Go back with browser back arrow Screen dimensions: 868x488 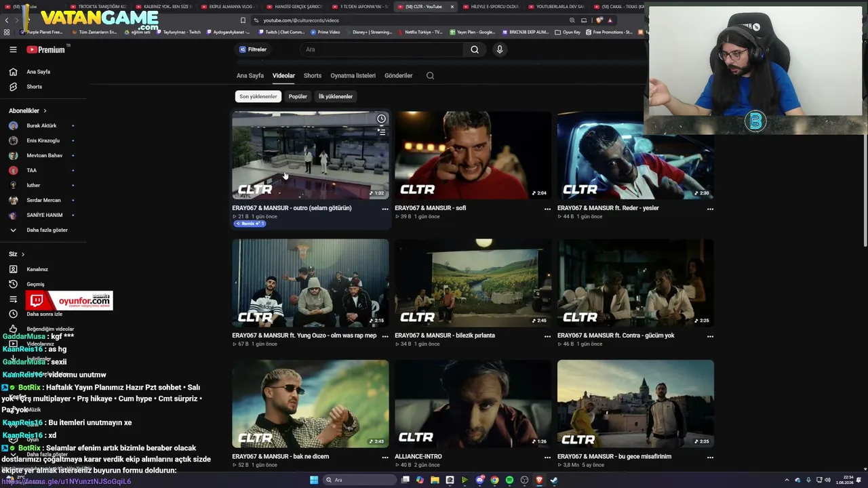click(7, 20)
